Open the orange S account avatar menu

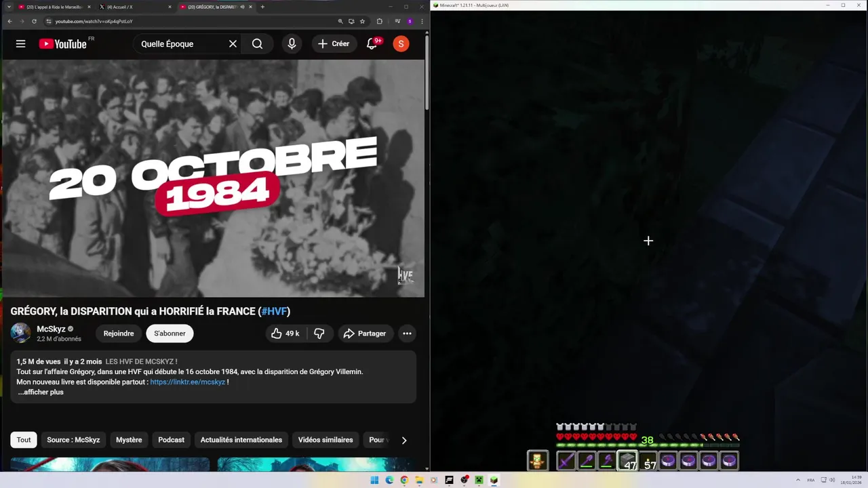tap(401, 44)
